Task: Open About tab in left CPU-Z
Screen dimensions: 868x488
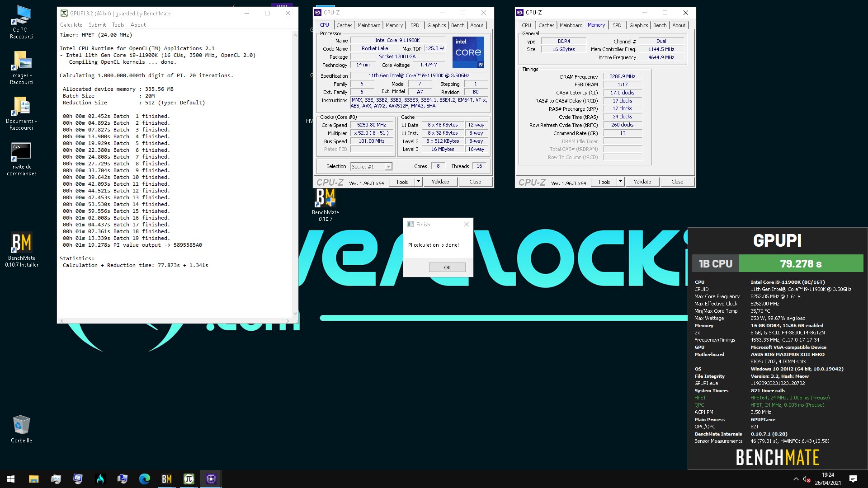Action: [476, 25]
